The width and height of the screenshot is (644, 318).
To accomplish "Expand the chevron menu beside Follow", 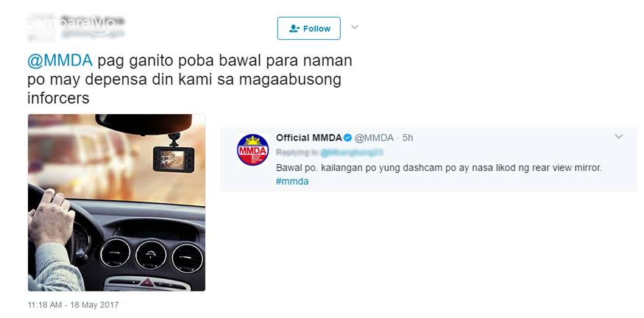I will pyautogui.click(x=355, y=27).
